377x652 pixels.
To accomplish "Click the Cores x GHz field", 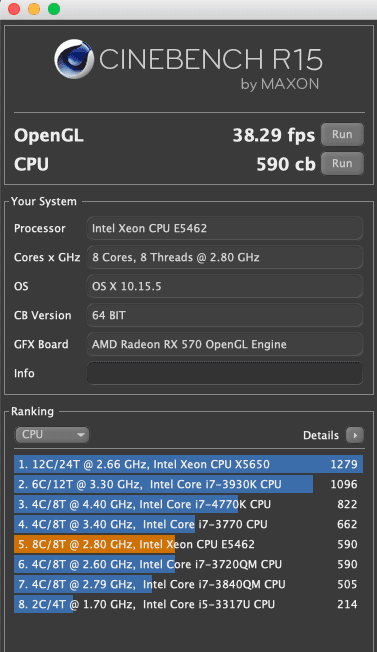I will point(224,257).
